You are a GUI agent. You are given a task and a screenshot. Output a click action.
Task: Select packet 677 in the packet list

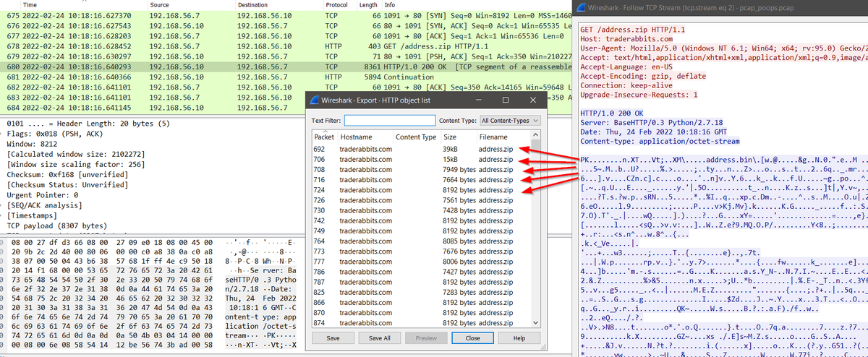click(x=286, y=35)
